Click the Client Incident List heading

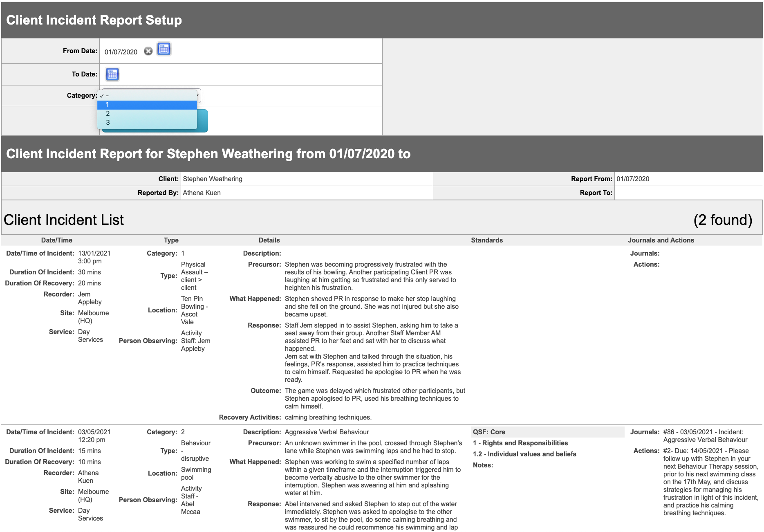(x=63, y=220)
